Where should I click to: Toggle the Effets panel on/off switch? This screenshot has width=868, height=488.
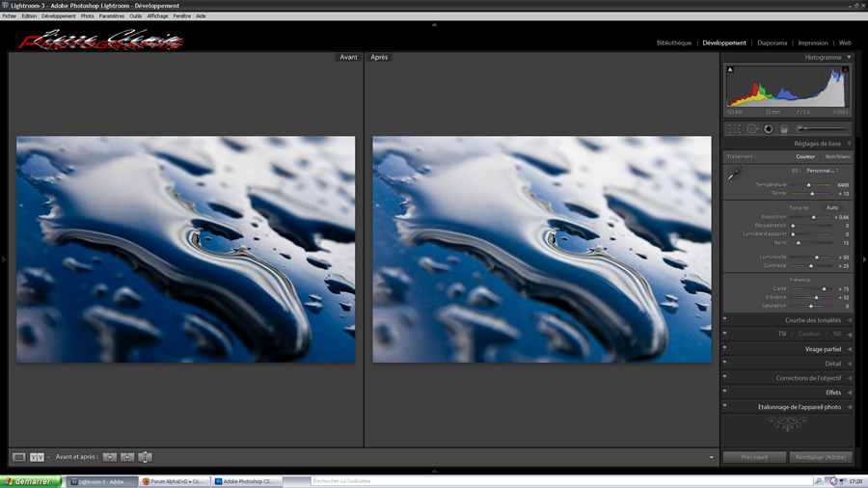pyautogui.click(x=725, y=393)
